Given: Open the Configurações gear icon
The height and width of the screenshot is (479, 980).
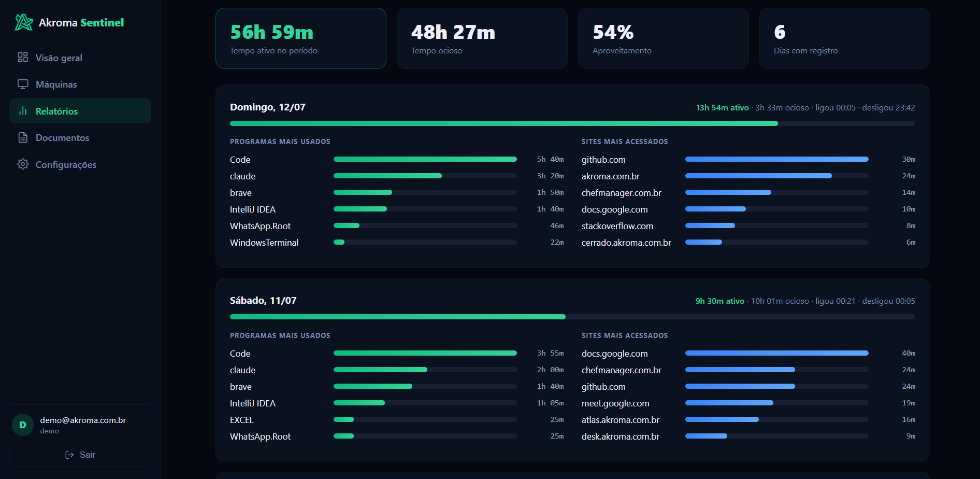Looking at the screenshot, I should (23, 164).
